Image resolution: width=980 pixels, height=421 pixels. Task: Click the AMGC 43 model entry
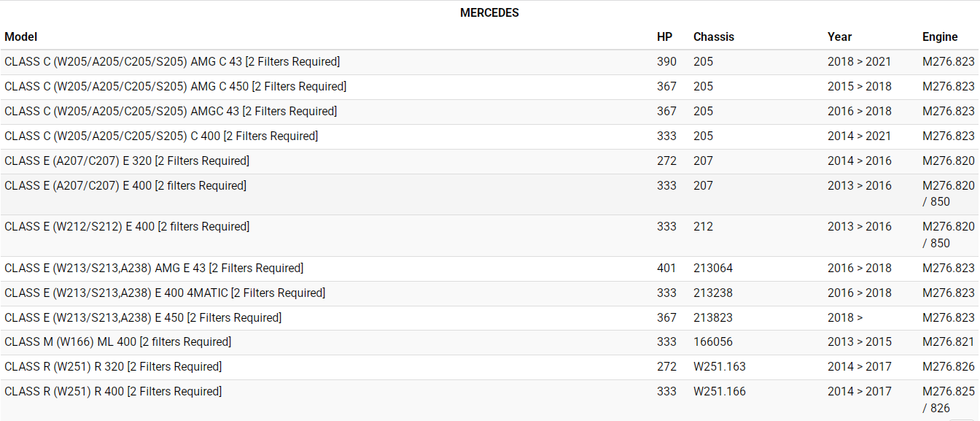[x=171, y=112]
